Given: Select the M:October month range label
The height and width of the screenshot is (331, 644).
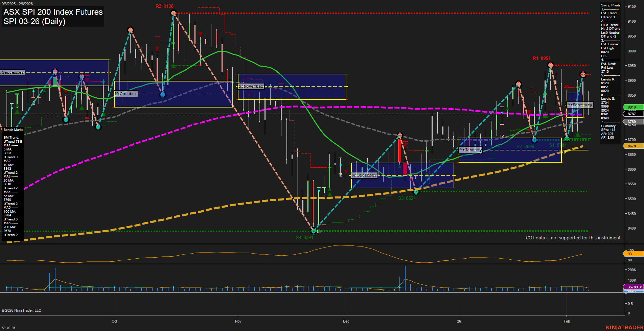Looking at the screenshot, I should coord(126,93).
